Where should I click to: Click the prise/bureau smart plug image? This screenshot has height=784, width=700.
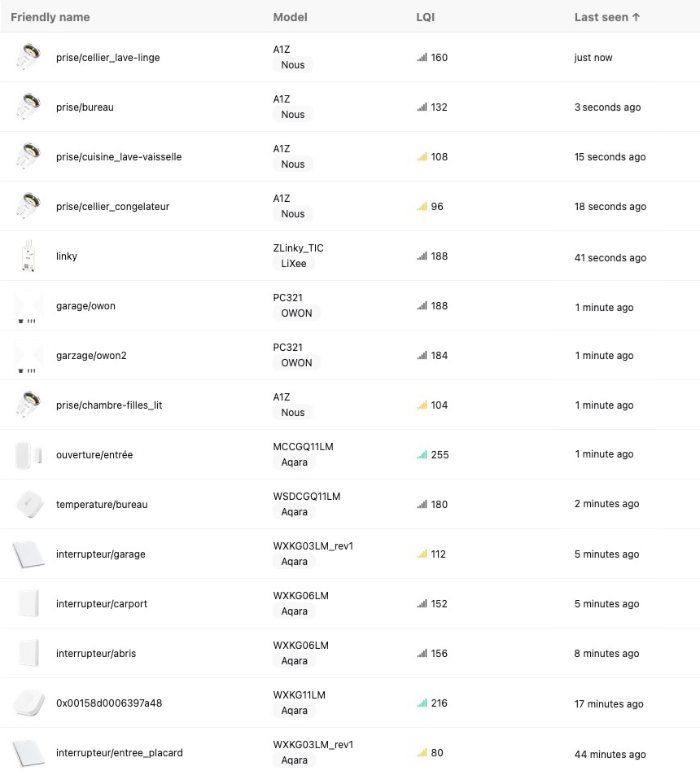(28, 107)
